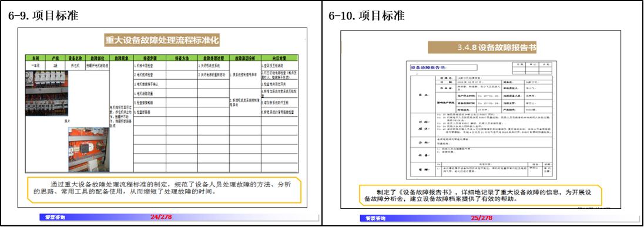
Task: Click the 排查步骤 column header
Action: [x=149, y=57]
